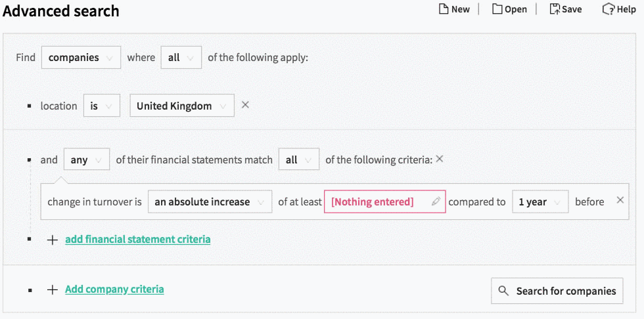Delete the change in turnover row
Viewport: 644px width, 319px height.
click(x=620, y=200)
